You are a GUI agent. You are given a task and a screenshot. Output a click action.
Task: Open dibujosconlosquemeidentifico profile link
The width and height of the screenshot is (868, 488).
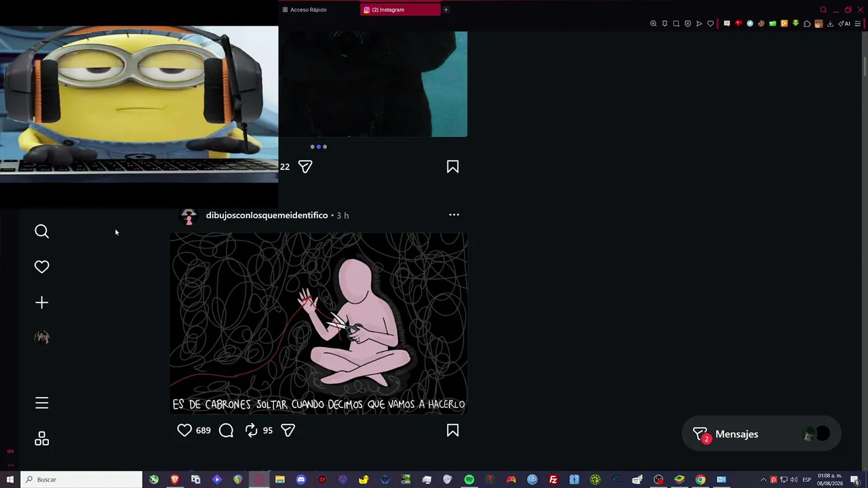pyautogui.click(x=267, y=215)
